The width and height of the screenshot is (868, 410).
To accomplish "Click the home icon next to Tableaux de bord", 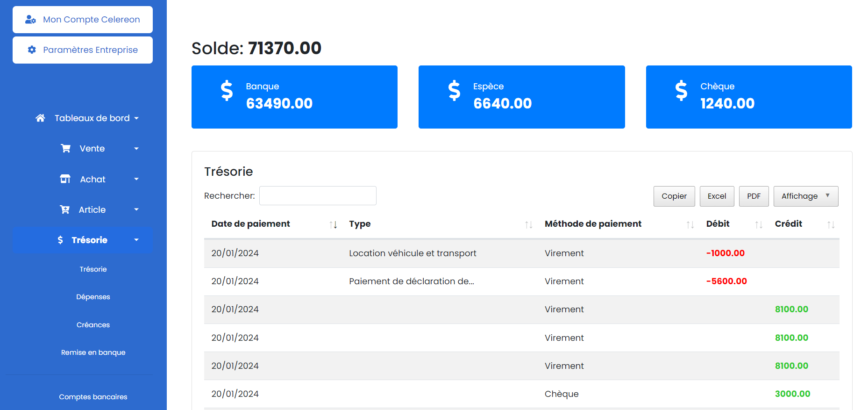I will pyautogui.click(x=41, y=118).
